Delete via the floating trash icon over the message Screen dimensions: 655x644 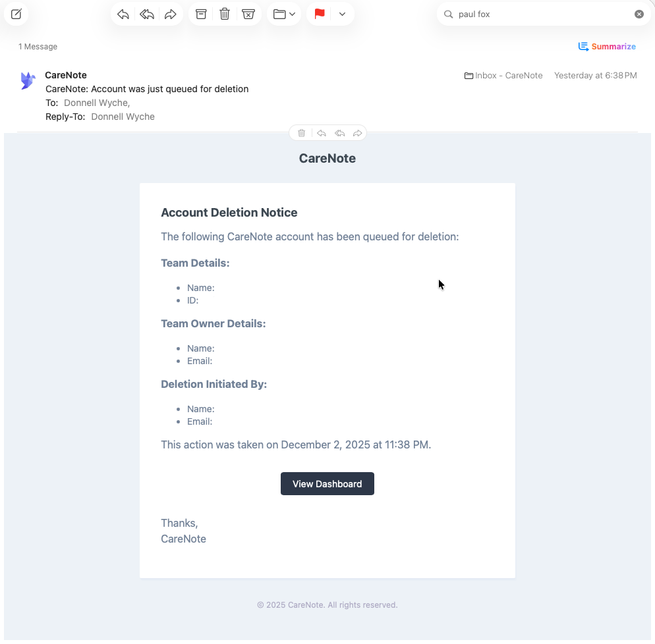pyautogui.click(x=301, y=132)
